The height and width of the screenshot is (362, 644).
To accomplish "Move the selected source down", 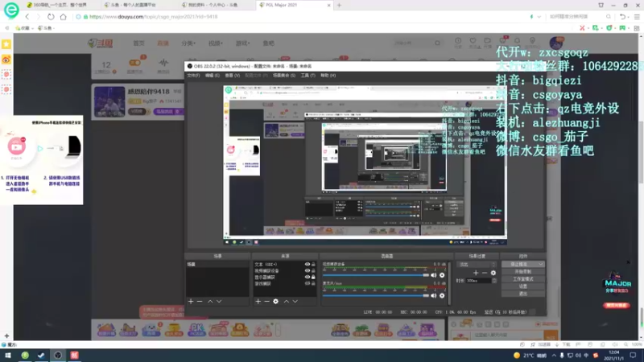I will point(295,301).
